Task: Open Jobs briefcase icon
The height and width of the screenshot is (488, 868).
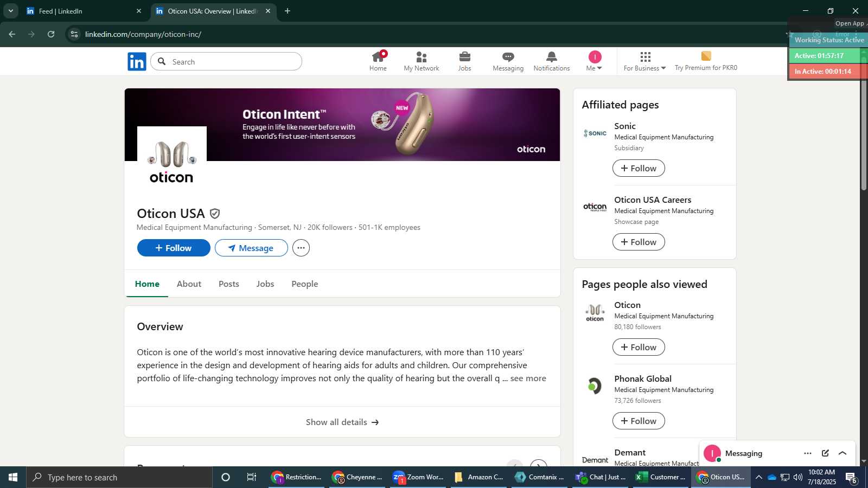Action: 465,61
